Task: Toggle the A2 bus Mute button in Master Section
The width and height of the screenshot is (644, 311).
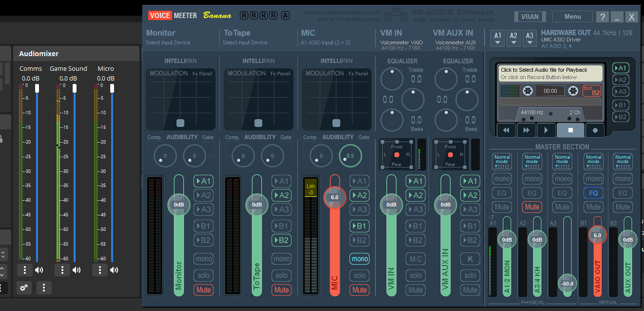Action: coord(532,207)
